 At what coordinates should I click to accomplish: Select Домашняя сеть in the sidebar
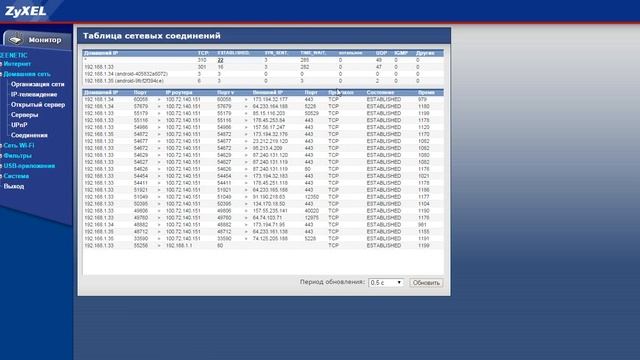[x=27, y=74]
